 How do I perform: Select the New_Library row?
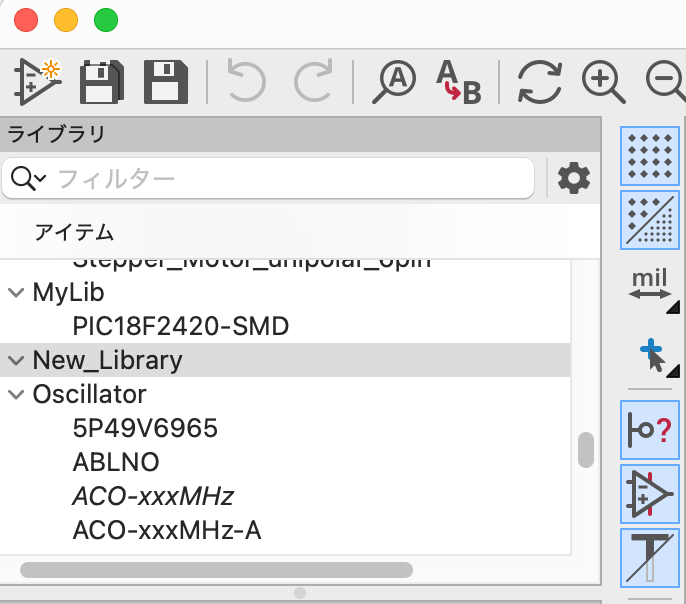click(285, 360)
